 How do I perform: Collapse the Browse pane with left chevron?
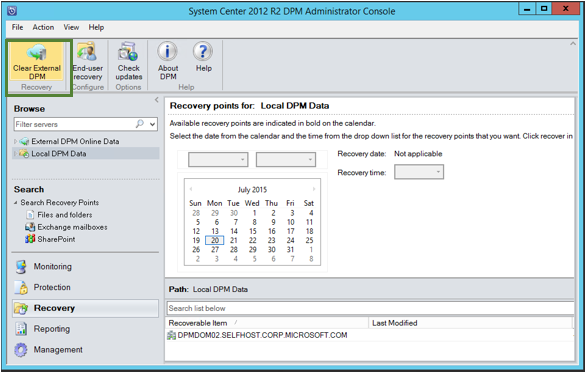(156, 100)
